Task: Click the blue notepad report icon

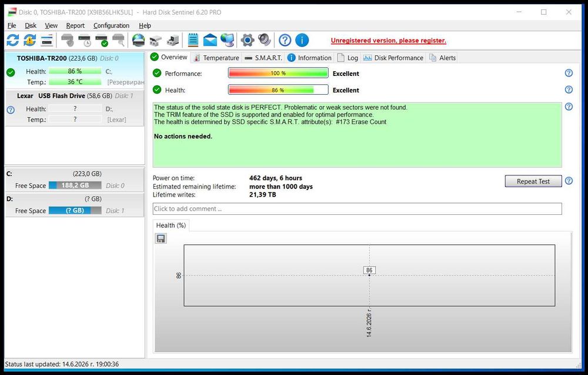Action: [x=193, y=40]
